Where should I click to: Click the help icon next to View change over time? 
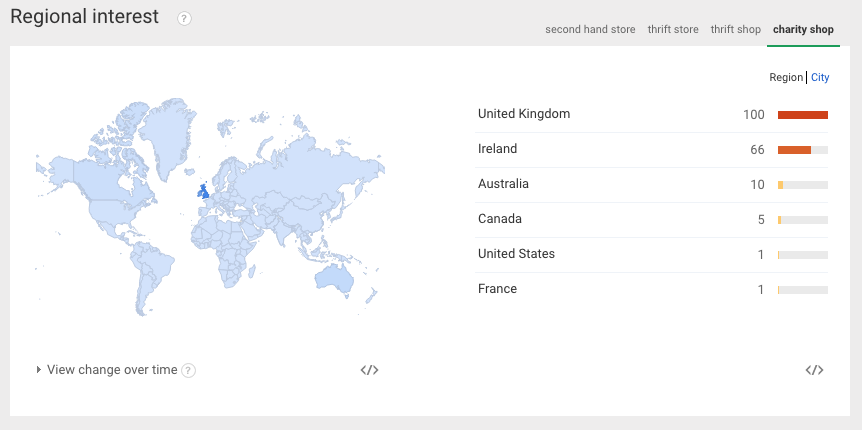pos(188,370)
